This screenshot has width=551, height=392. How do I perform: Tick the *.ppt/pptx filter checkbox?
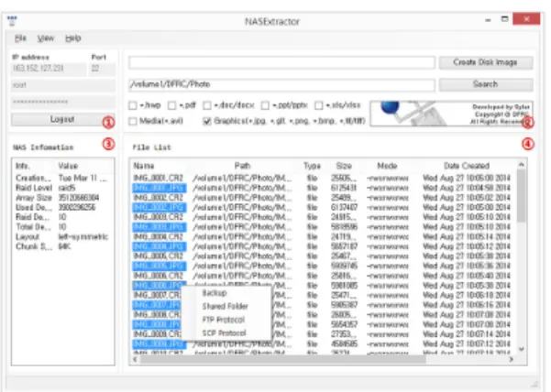pyautogui.click(x=265, y=105)
